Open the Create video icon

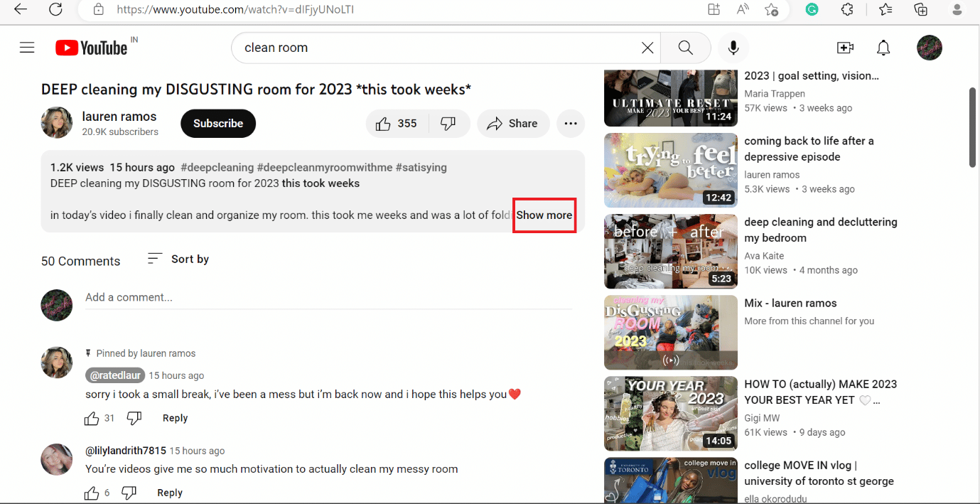point(845,48)
